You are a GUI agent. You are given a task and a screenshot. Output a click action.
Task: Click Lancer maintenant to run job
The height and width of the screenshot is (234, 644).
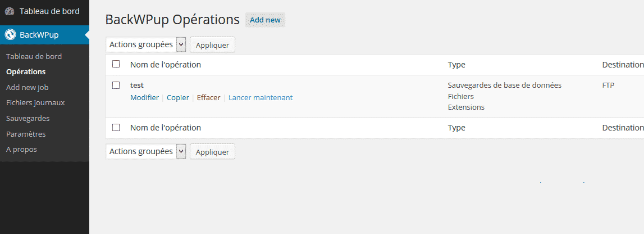click(x=261, y=98)
